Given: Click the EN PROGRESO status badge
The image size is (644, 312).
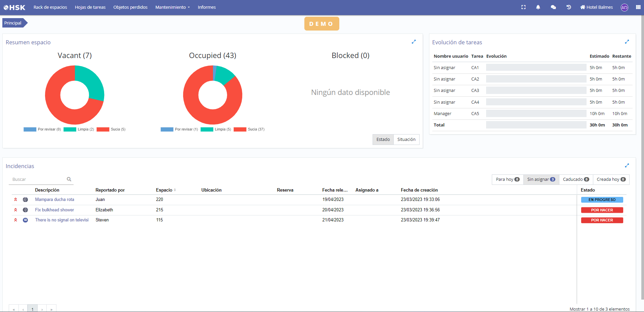Looking at the screenshot, I should (x=602, y=200).
